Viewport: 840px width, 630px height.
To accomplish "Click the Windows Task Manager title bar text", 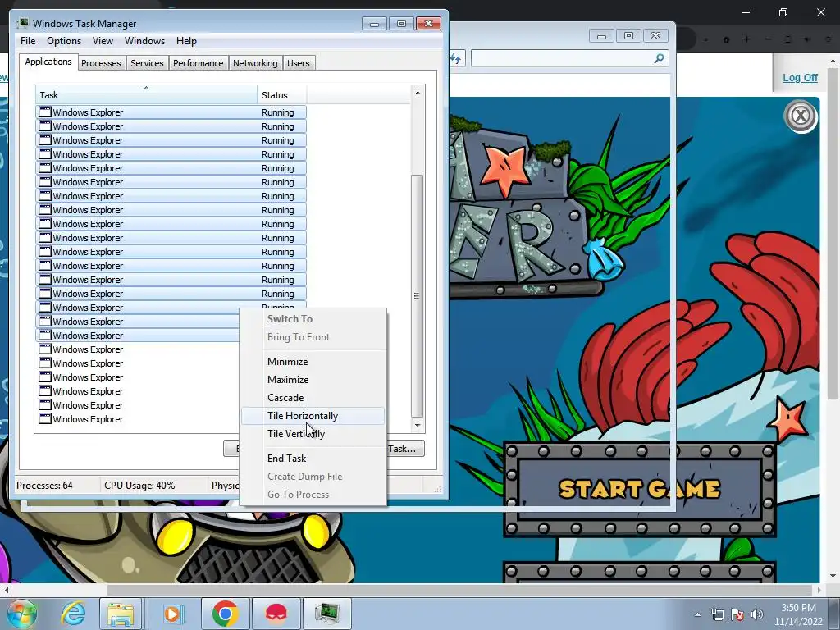I will pyautogui.click(x=84, y=24).
